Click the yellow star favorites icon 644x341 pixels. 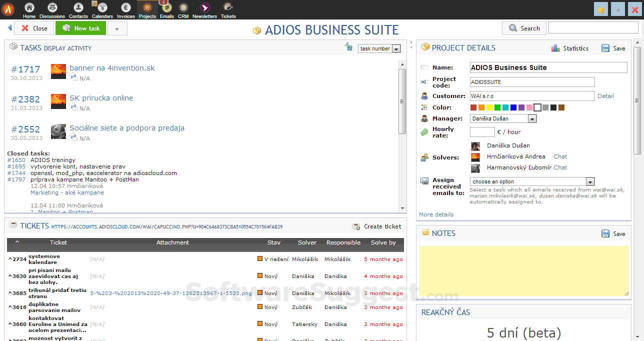(601, 9)
